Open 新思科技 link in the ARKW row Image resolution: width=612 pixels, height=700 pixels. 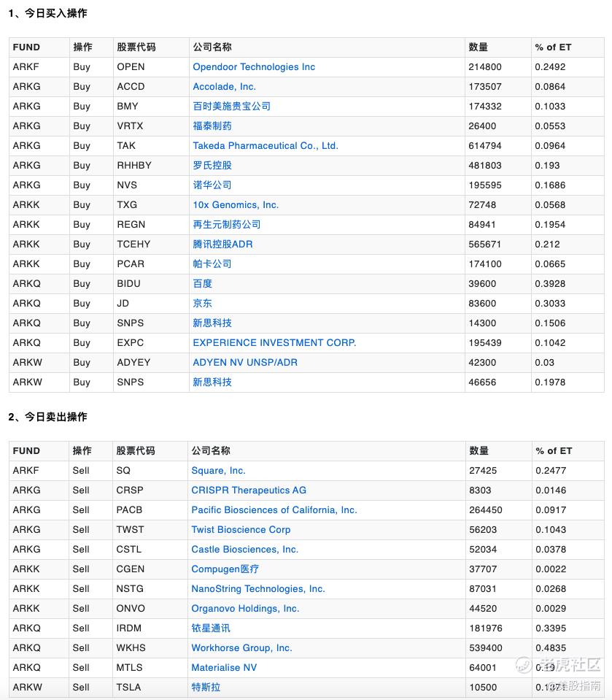pos(212,382)
